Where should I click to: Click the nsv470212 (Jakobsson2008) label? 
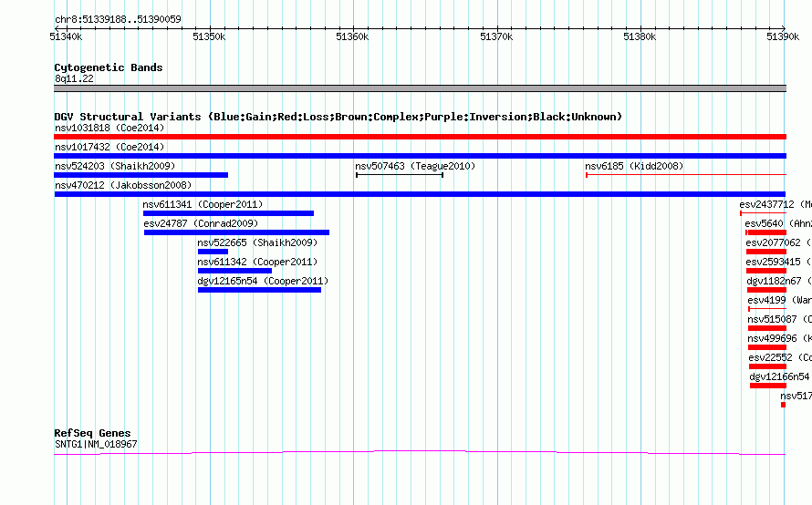point(123,185)
